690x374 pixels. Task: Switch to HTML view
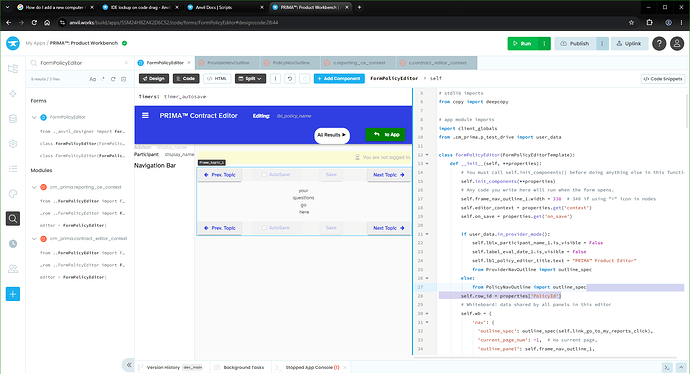[x=217, y=79]
